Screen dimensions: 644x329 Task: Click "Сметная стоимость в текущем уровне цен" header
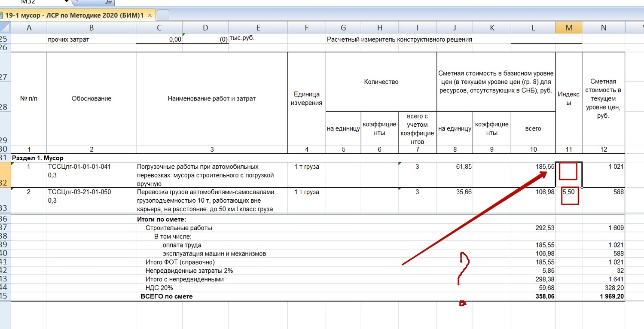(604, 99)
